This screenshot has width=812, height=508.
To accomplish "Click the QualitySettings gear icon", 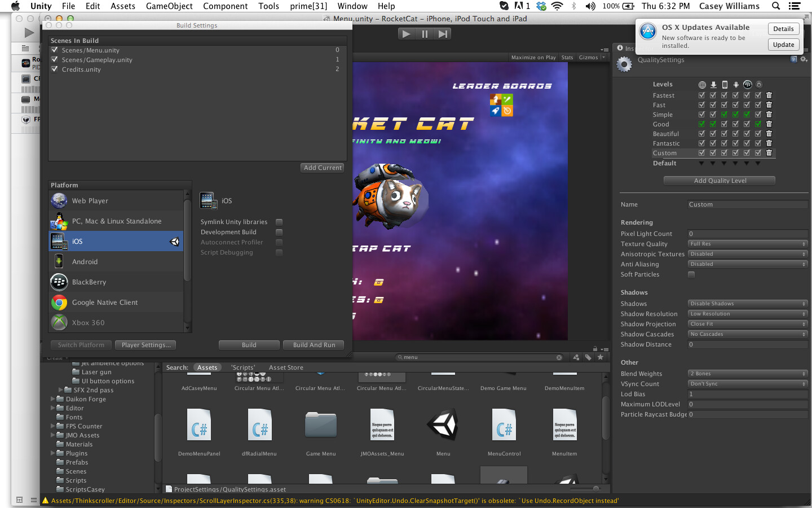I will click(624, 65).
